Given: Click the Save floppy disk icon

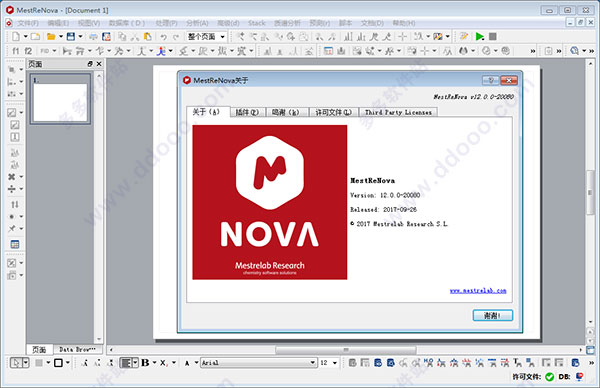Looking at the screenshot, I should [71, 37].
